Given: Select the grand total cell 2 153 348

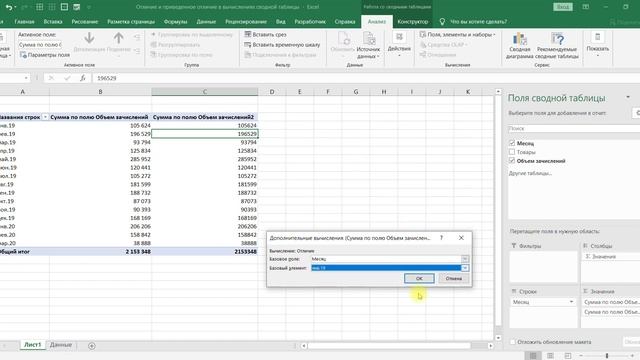Looking at the screenshot, I should [100, 251].
